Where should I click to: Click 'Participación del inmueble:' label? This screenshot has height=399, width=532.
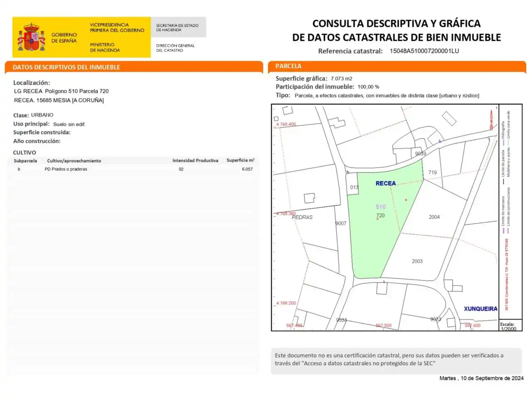point(315,87)
